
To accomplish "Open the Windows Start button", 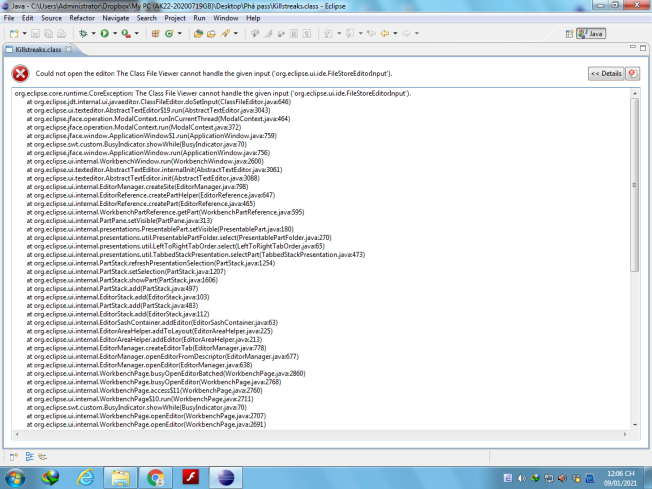I will point(14,478).
